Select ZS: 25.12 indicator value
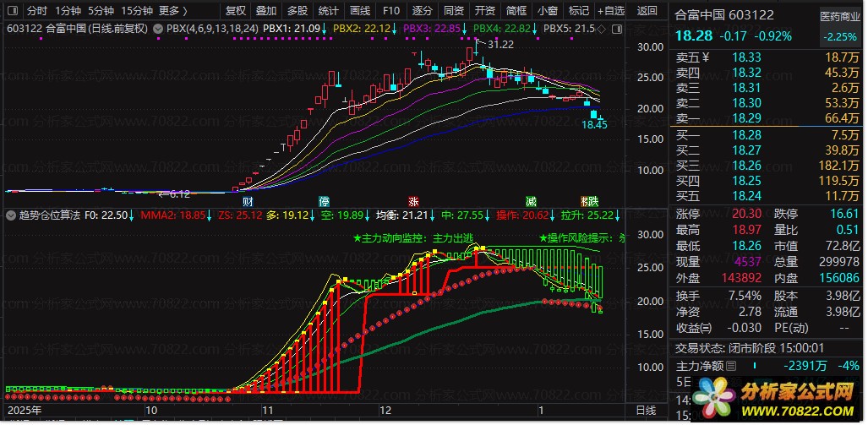This screenshot has height=425, width=868. (240, 215)
